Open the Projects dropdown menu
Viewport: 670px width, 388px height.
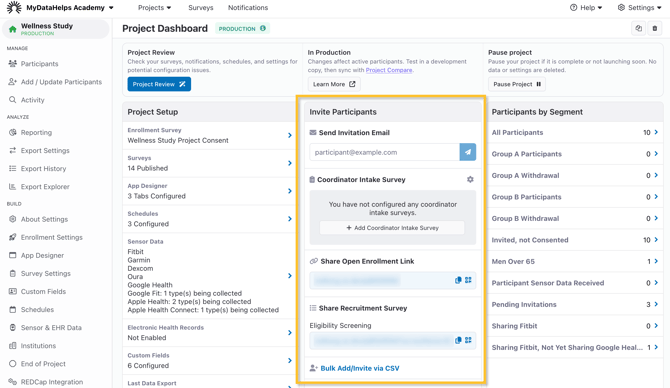pyautogui.click(x=154, y=8)
